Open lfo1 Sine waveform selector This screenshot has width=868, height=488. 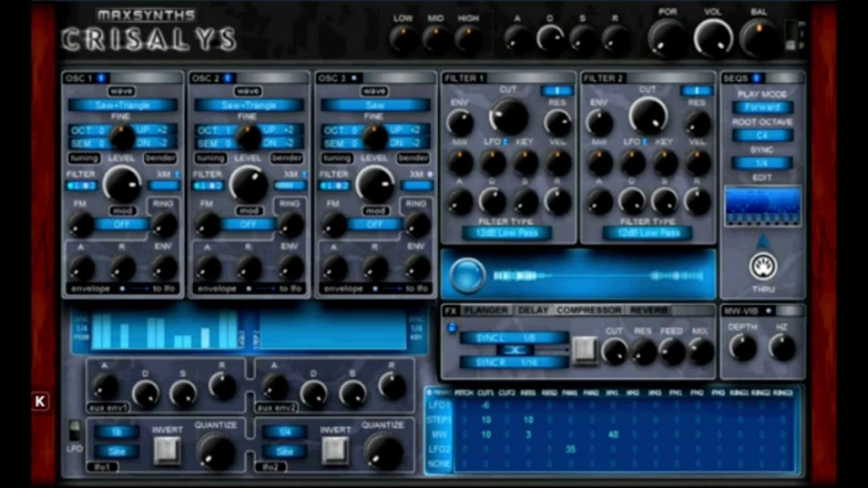click(117, 451)
